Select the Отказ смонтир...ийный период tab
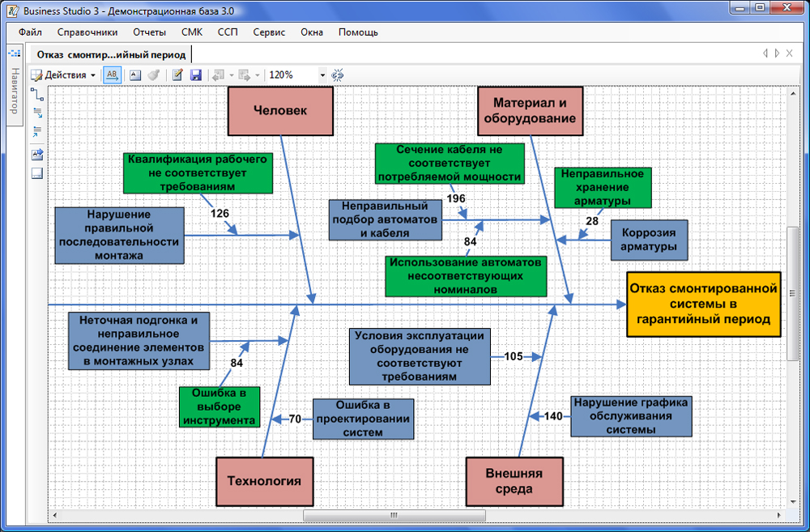This screenshot has width=810, height=532. 111,54
